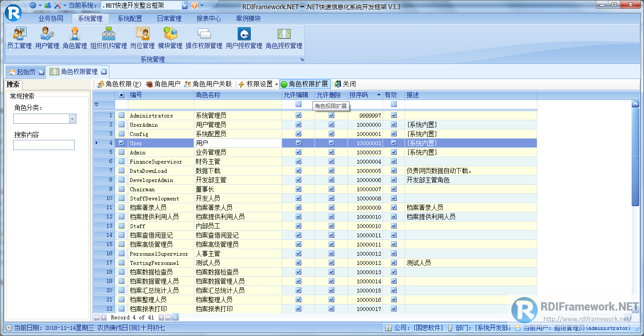
Task: Open the 角色分类 dropdown
Action: (72, 119)
